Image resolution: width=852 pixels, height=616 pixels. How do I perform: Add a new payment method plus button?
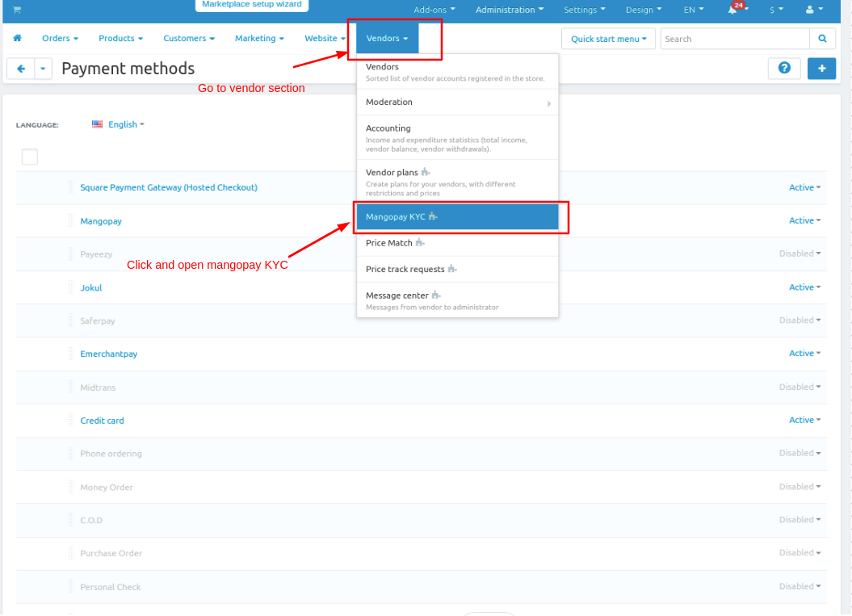click(x=821, y=68)
